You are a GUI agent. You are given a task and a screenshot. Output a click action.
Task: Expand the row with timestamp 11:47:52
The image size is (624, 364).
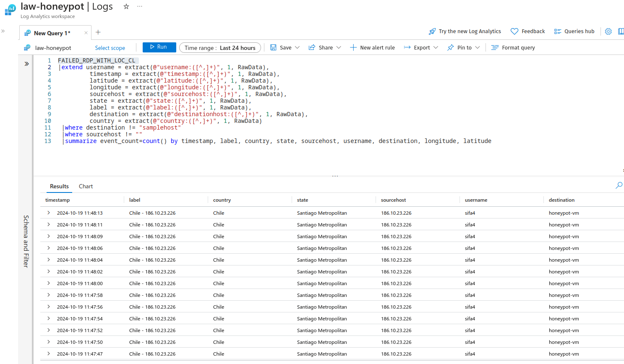pyautogui.click(x=49, y=330)
